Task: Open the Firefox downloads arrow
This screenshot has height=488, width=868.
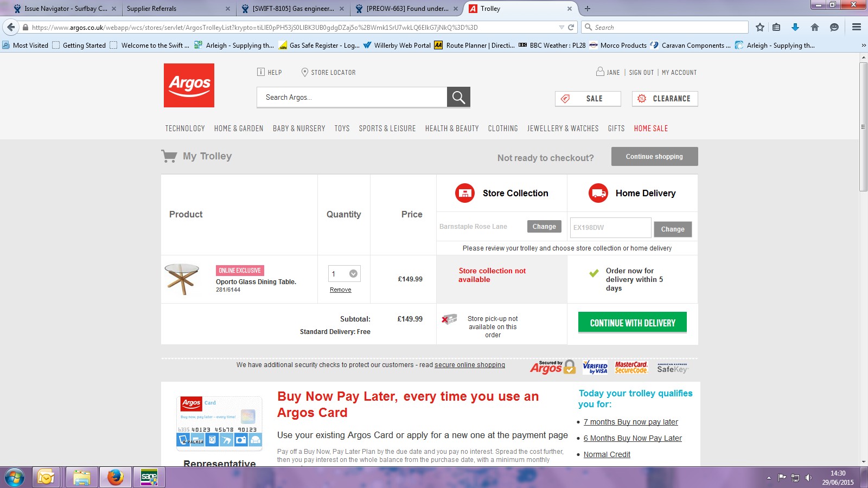Action: pyautogui.click(x=795, y=27)
